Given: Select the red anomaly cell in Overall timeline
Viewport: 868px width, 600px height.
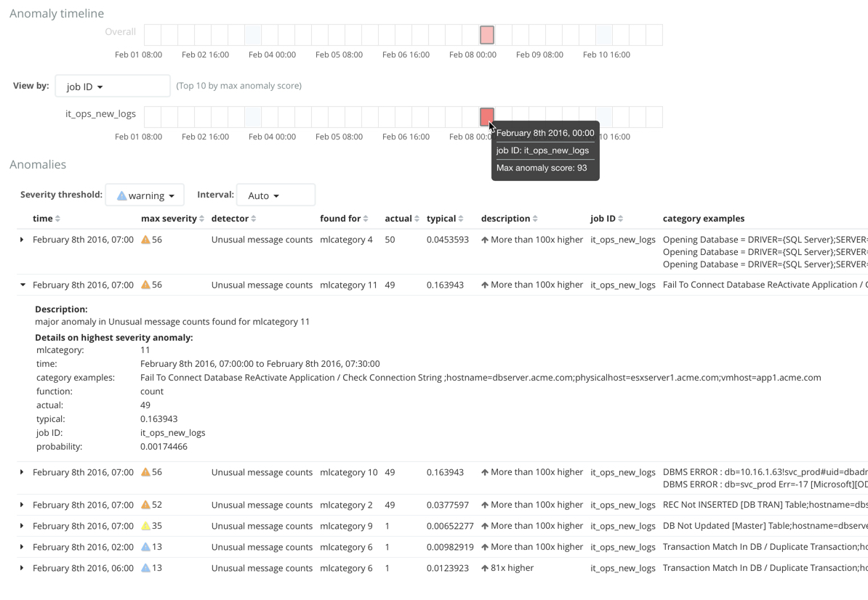Looking at the screenshot, I should coord(486,34).
